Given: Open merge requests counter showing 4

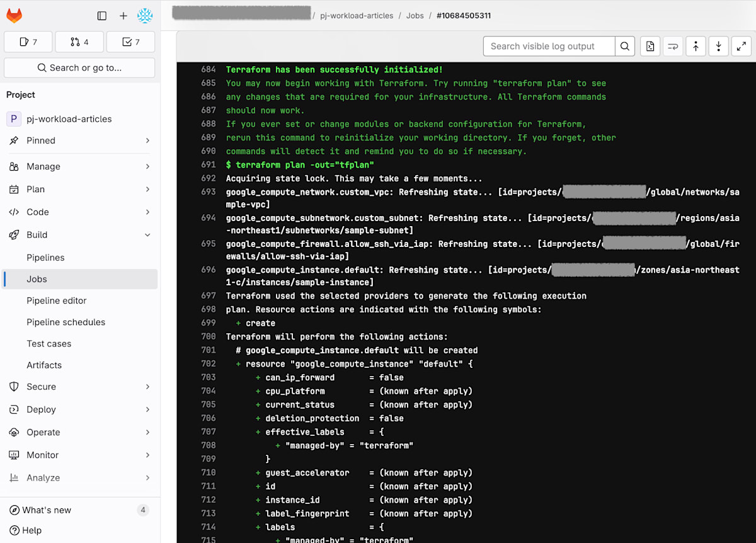Looking at the screenshot, I should tap(79, 42).
